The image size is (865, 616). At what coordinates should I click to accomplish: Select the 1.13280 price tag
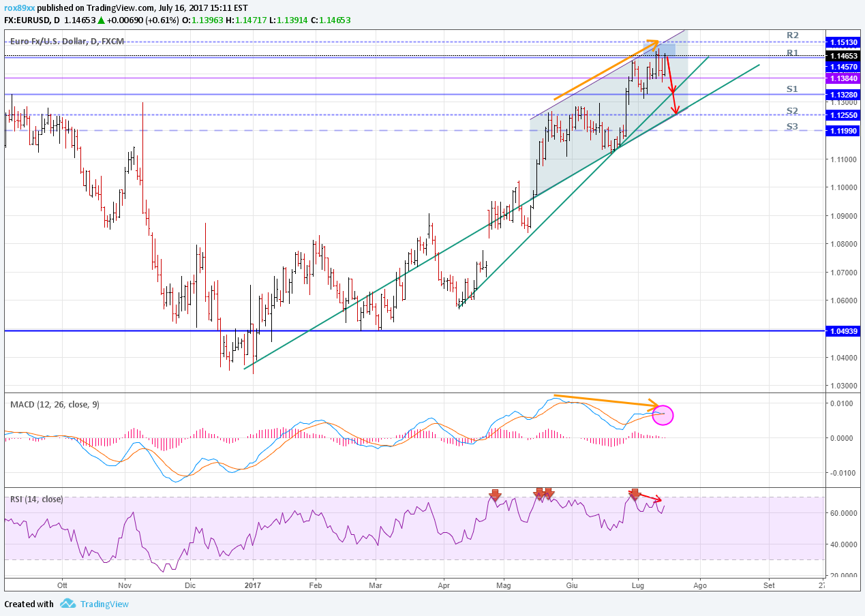point(843,94)
